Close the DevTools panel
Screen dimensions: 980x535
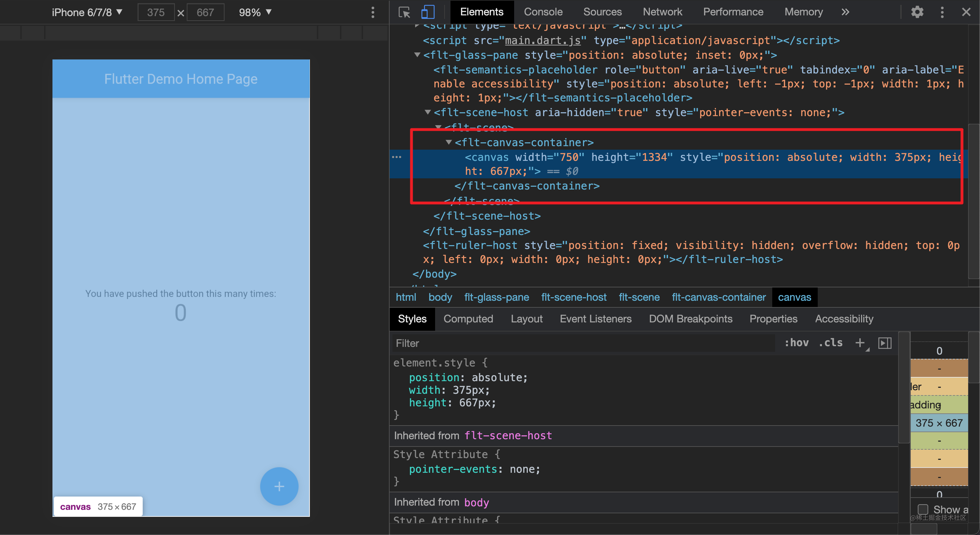[966, 12]
